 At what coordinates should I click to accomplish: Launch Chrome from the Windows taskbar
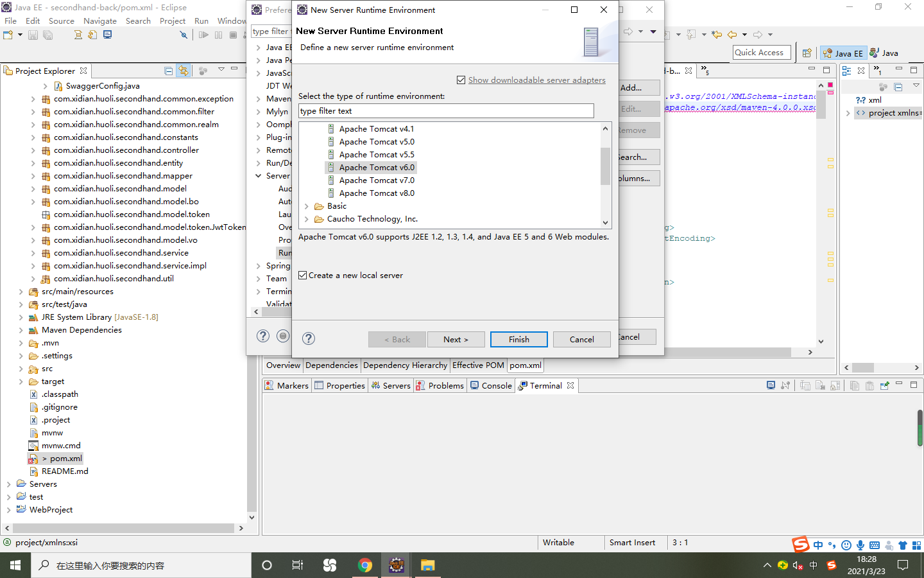366,565
